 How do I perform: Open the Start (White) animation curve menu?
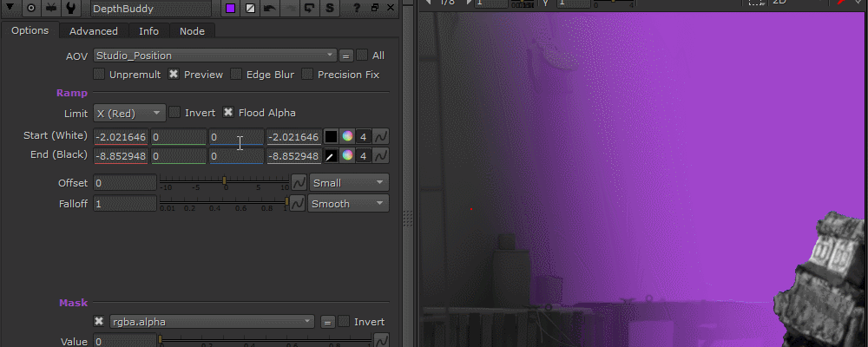(x=381, y=137)
